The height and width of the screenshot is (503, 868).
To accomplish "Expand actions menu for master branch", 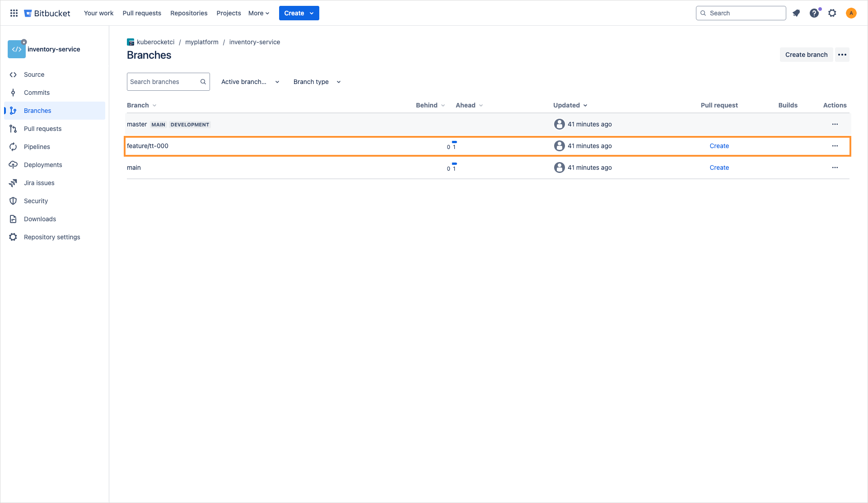I will 835,123.
